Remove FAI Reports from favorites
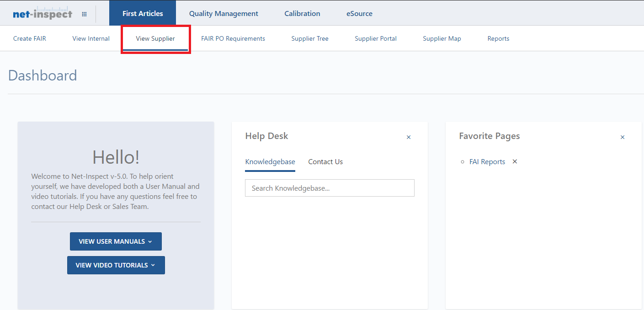 (x=515, y=161)
